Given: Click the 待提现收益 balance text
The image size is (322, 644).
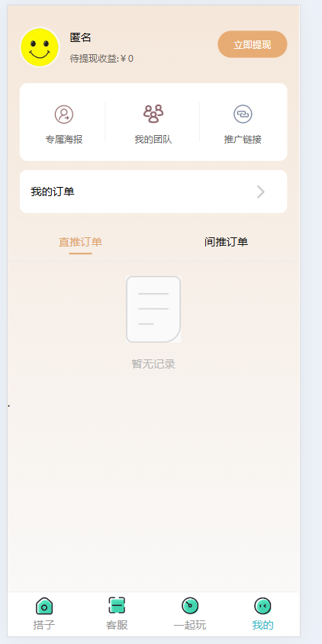Looking at the screenshot, I should click(101, 59).
